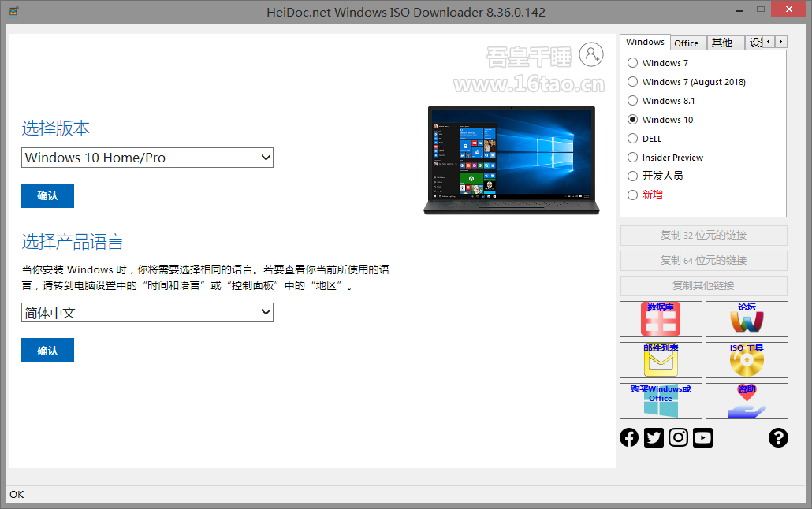Switch to the 其他 tab

(721, 43)
